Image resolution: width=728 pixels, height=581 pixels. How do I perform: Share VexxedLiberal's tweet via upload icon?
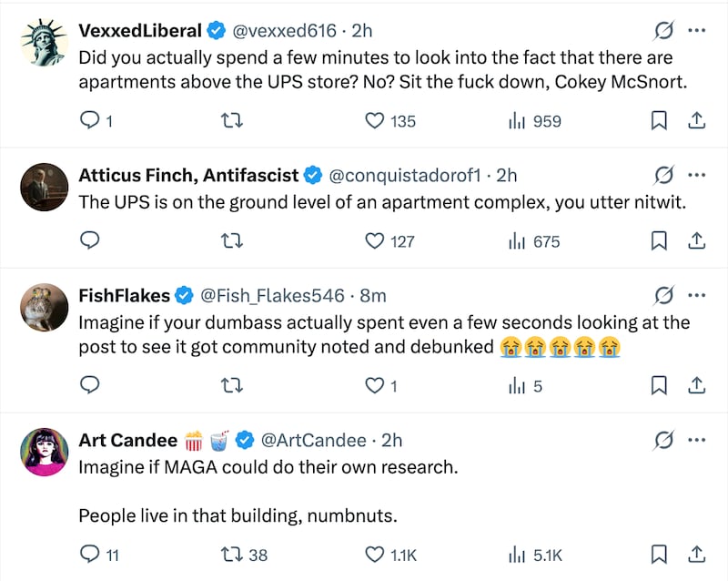click(697, 120)
